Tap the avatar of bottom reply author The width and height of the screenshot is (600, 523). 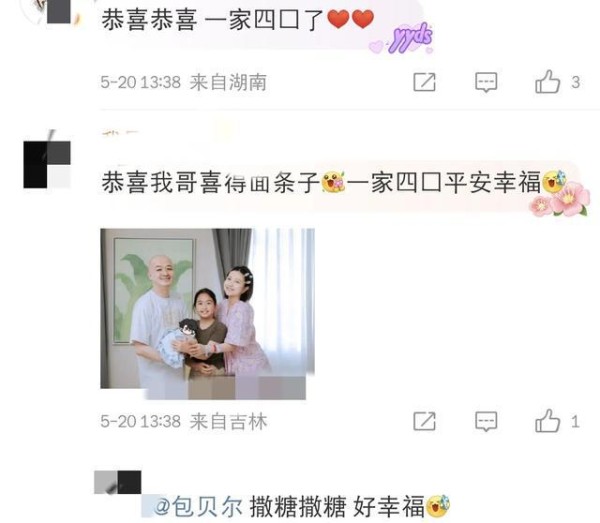tap(117, 482)
